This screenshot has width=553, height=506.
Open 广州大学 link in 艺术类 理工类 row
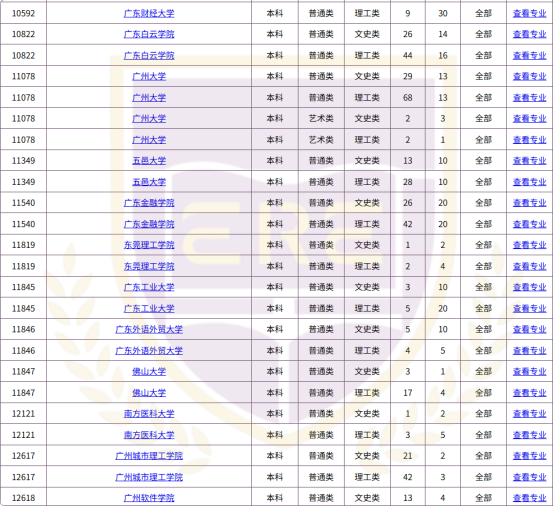coord(149,140)
